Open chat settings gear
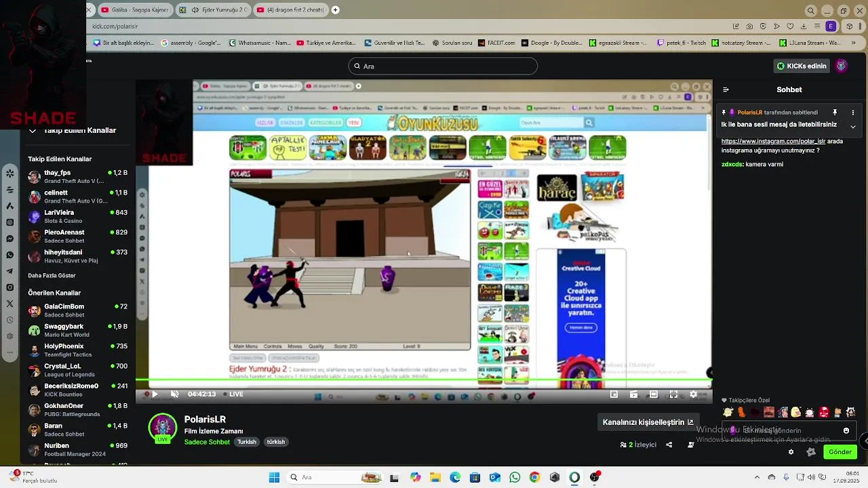 (791, 452)
